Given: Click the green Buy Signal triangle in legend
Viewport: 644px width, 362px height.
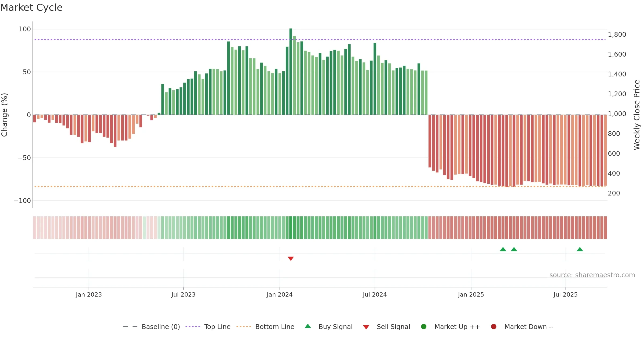Looking at the screenshot, I should [x=308, y=326].
